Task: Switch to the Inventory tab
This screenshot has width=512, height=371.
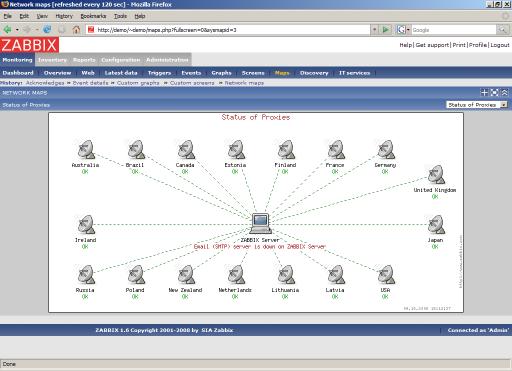Action: 52,60
